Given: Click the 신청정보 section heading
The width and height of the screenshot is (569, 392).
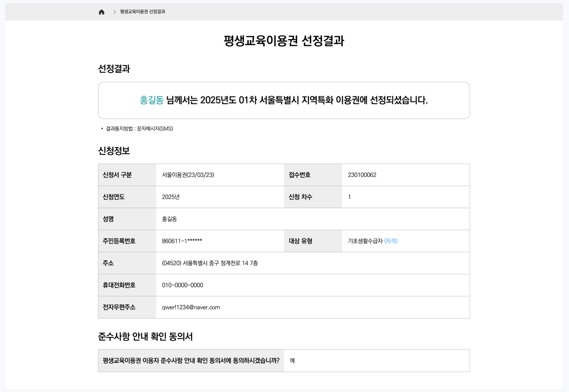Looking at the screenshot, I should tap(114, 151).
